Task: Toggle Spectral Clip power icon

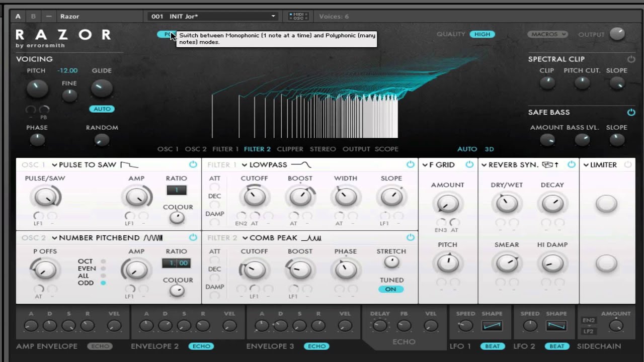Action: [x=631, y=59]
